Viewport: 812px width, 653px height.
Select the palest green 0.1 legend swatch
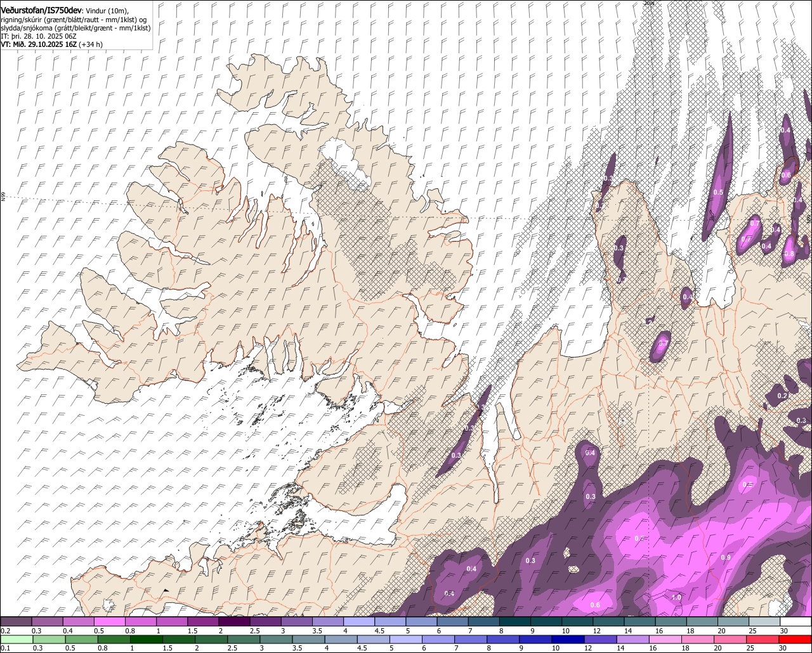16,639
